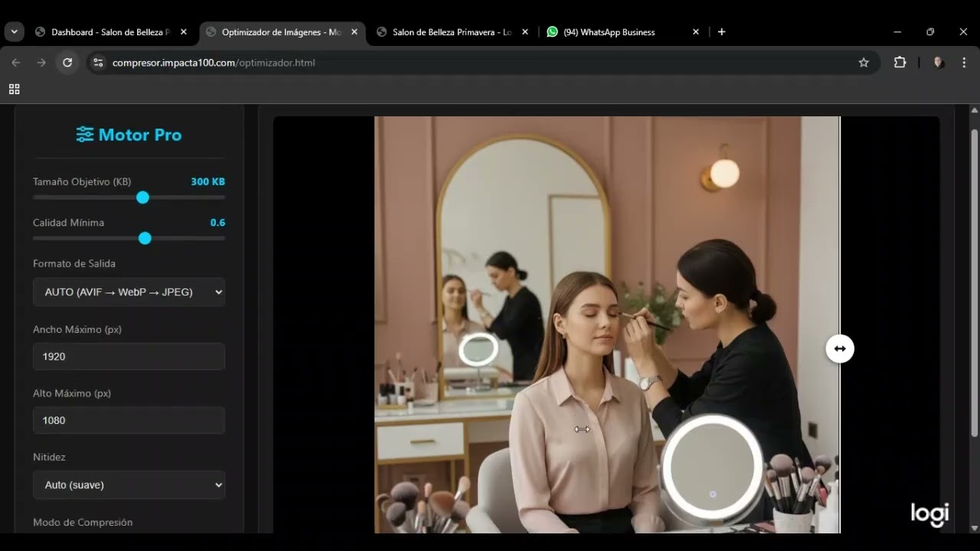Click the before/after comparison handle

click(x=840, y=349)
